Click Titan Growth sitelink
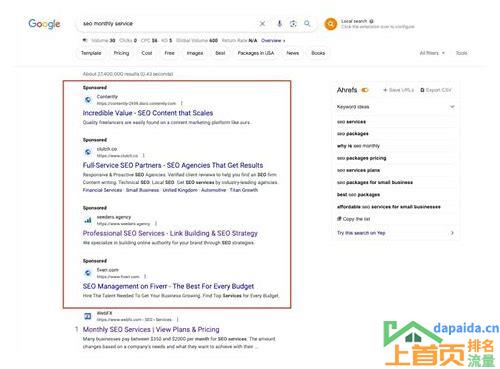This screenshot has height=369, width=500. 244,190
